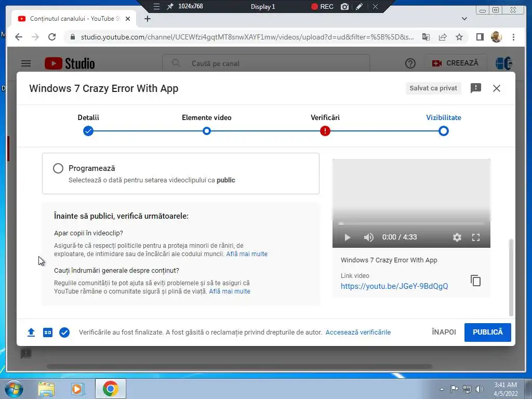Viewport: 532px width, 399px height.
Task: Go to the Verificări step with error
Action: pyautogui.click(x=325, y=131)
